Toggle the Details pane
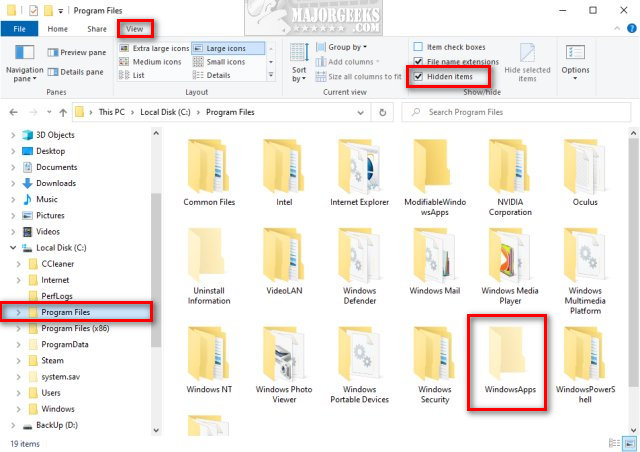The height and width of the screenshot is (452, 640). pyautogui.click(x=76, y=72)
